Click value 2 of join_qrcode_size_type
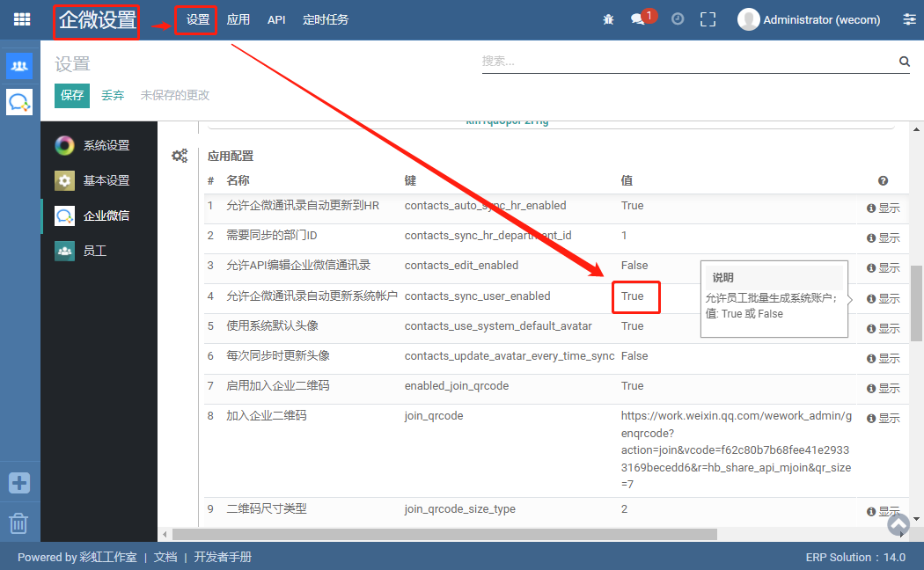This screenshot has width=924, height=570. (625, 508)
